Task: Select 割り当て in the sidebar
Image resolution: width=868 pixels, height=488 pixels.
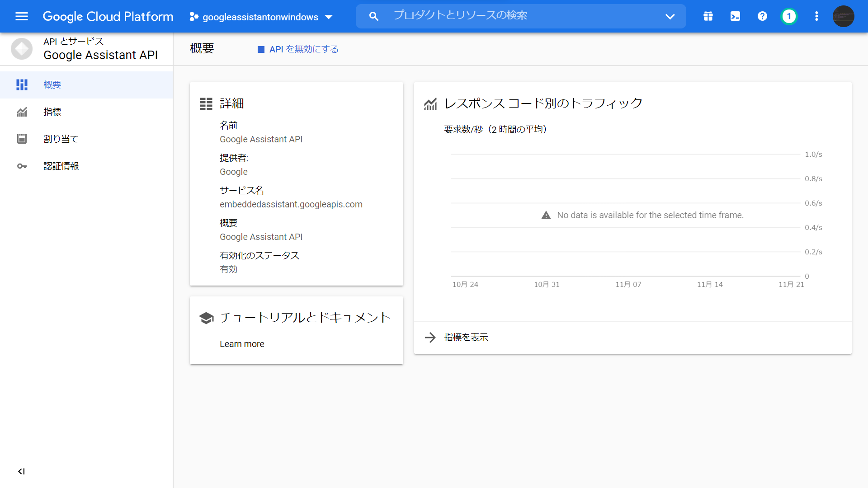Action: [61, 139]
